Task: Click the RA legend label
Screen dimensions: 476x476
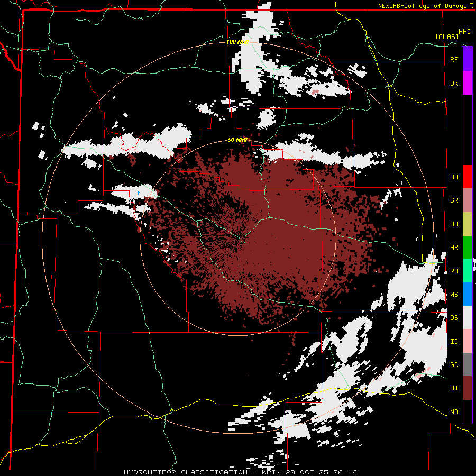Action: (454, 271)
